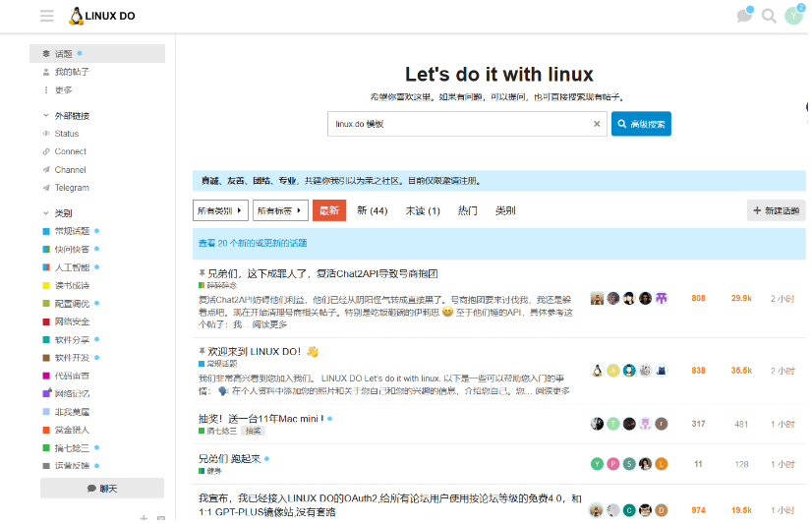The image size is (812, 524).
Task: Click the 高级搜索 button
Action: 641,124
